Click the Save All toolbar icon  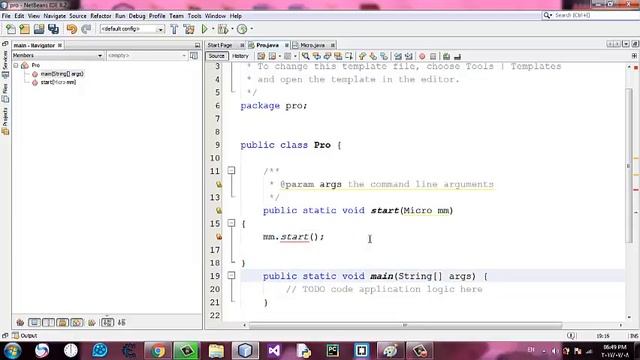[53, 29]
